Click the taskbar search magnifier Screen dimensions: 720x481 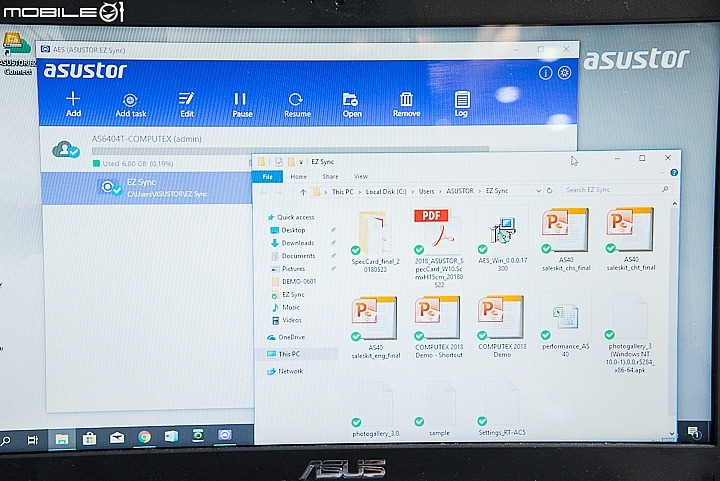[x=6, y=442]
